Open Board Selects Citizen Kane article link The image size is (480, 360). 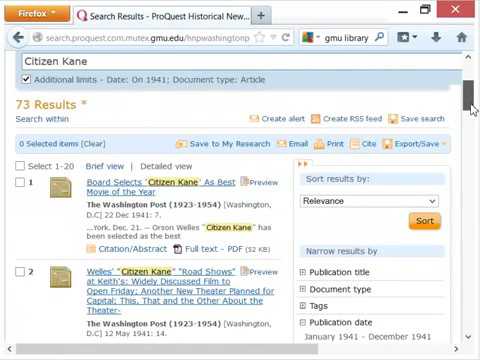161,187
